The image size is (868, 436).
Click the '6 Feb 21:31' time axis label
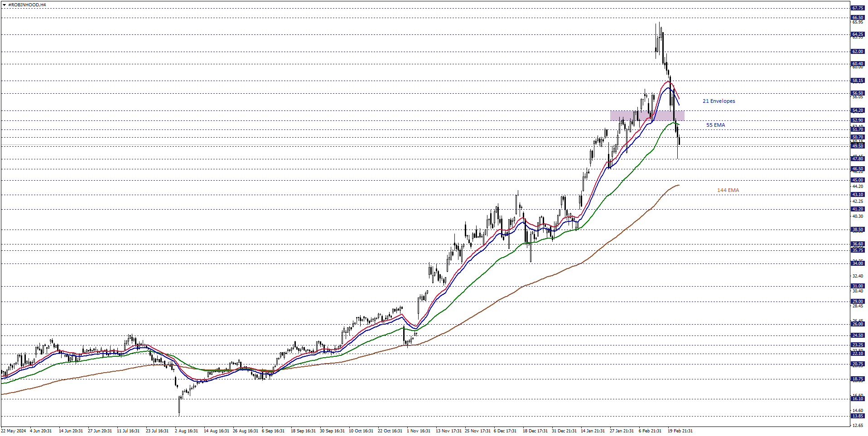[651, 431]
